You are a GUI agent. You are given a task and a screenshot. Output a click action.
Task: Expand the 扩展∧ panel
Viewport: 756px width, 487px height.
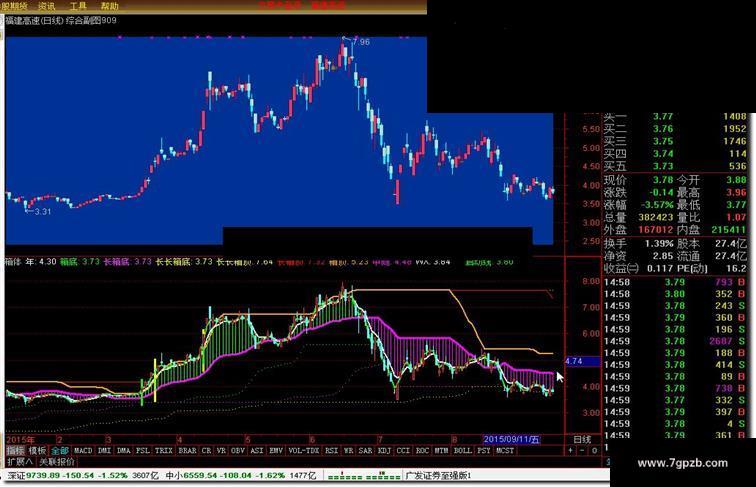click(x=20, y=462)
